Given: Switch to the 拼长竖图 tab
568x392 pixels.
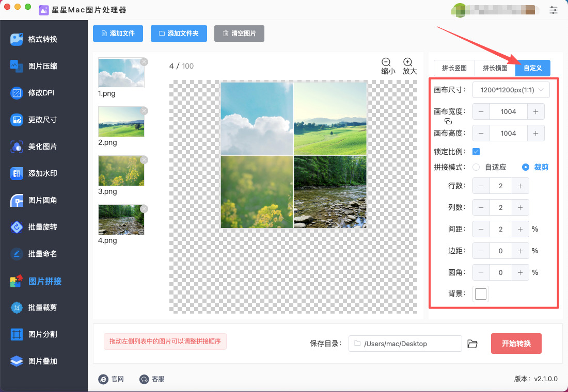Looking at the screenshot, I should click(454, 68).
